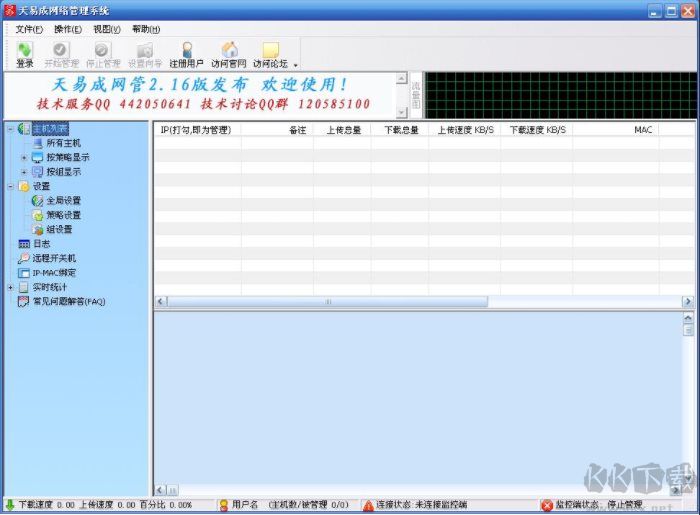
Task: Expand the 按组显示 tree node
Action: [24, 172]
